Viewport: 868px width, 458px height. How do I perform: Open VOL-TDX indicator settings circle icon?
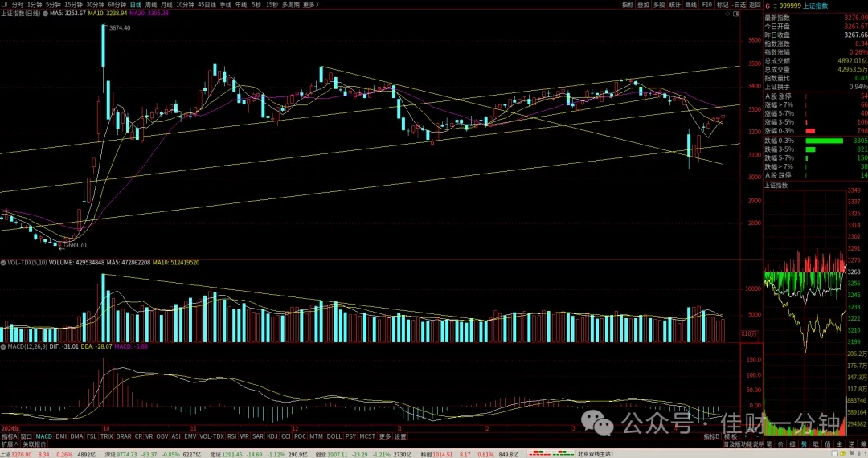coord(3,263)
